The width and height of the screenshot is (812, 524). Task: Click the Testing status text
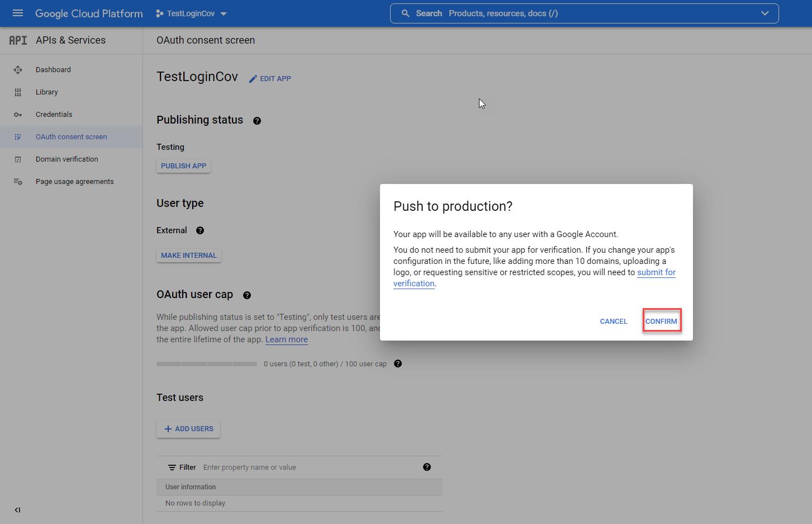(170, 147)
